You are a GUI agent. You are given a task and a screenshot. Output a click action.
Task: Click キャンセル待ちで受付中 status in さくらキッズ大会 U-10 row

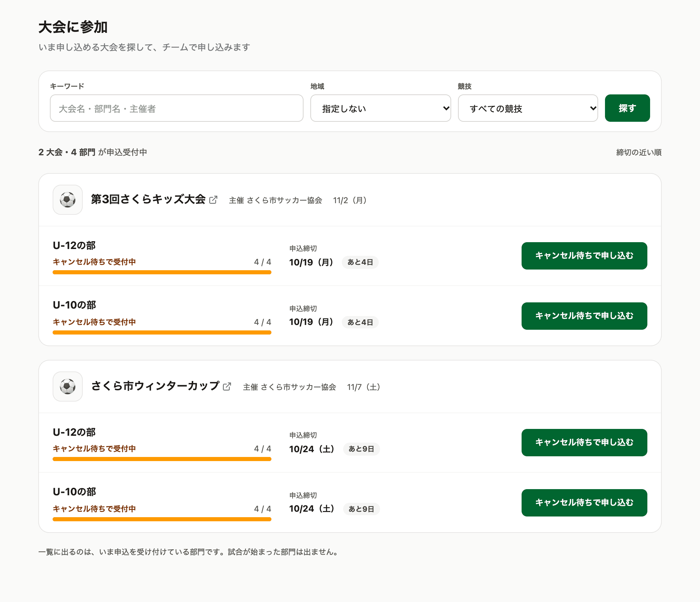click(x=94, y=322)
